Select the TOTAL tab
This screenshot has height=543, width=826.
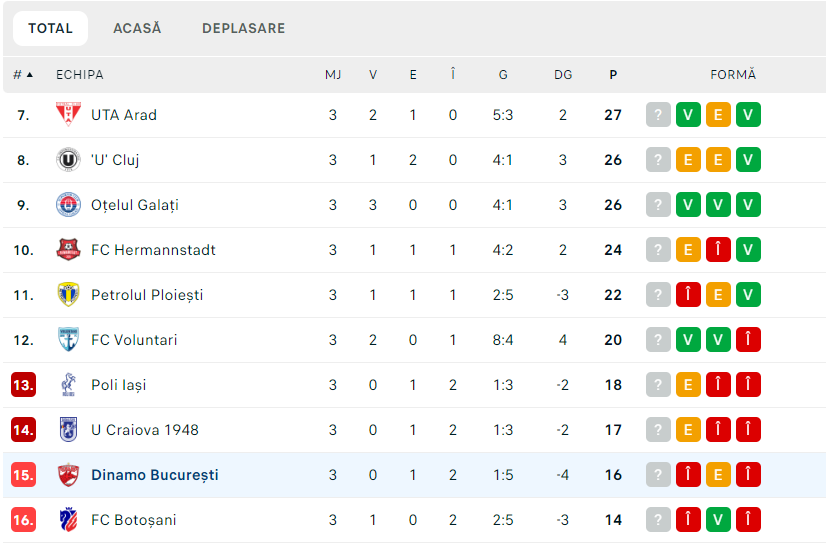50,29
